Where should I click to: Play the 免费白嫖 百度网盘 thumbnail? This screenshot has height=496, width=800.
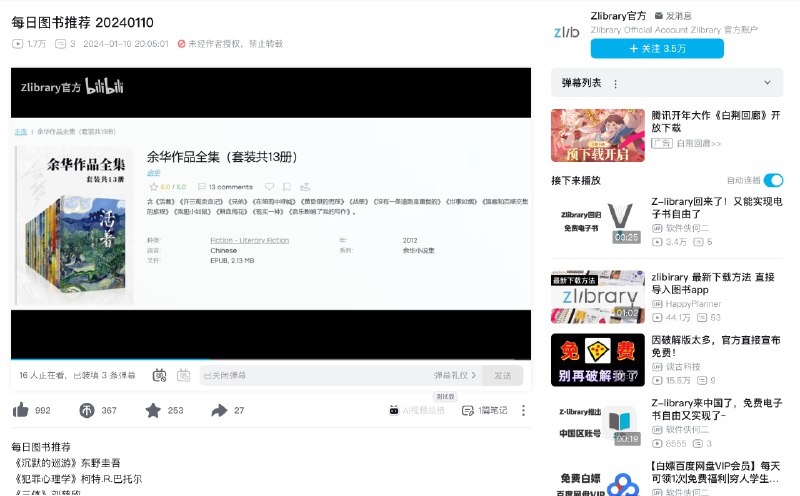(x=597, y=480)
